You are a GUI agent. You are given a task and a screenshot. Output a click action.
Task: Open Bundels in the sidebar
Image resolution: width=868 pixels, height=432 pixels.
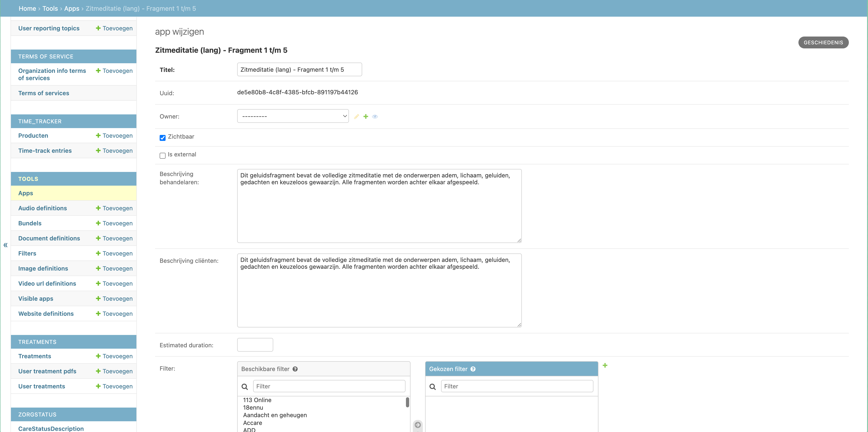point(30,223)
